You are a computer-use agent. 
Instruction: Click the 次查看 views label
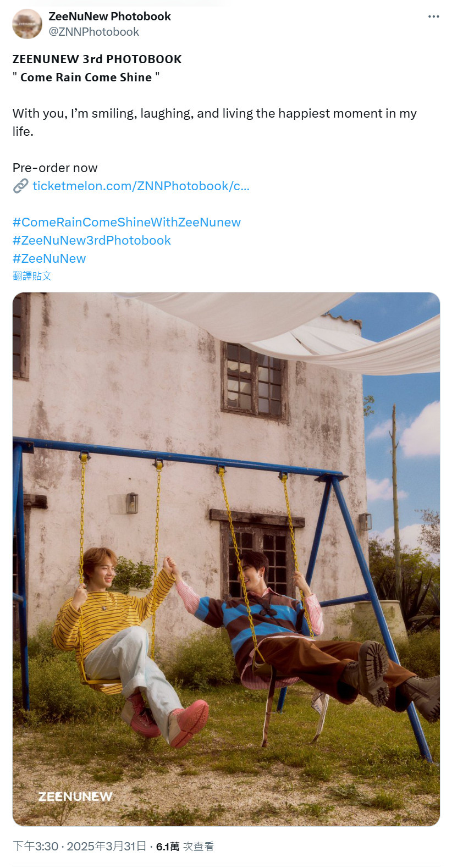coord(199,847)
